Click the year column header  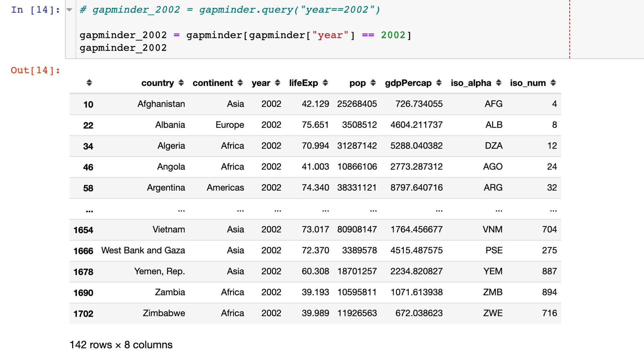click(x=261, y=83)
